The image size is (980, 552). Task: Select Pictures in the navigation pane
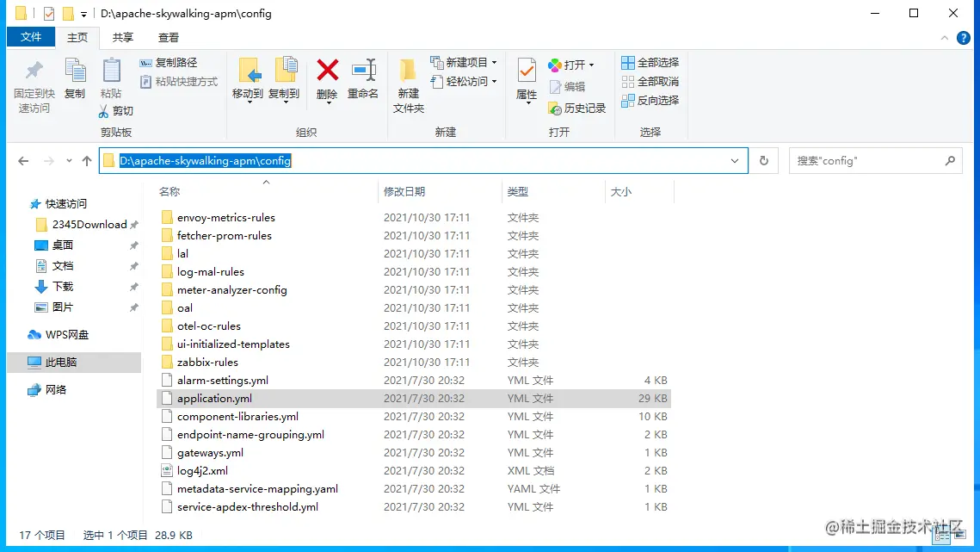54,307
